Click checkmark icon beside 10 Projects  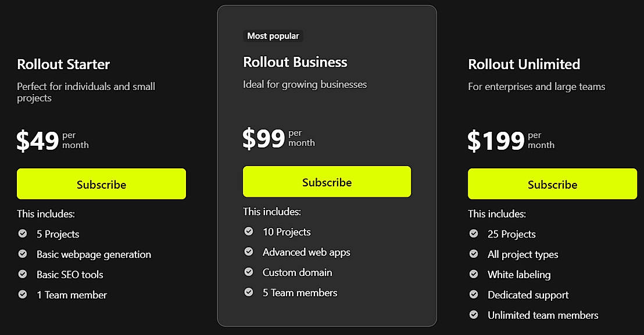tap(249, 232)
